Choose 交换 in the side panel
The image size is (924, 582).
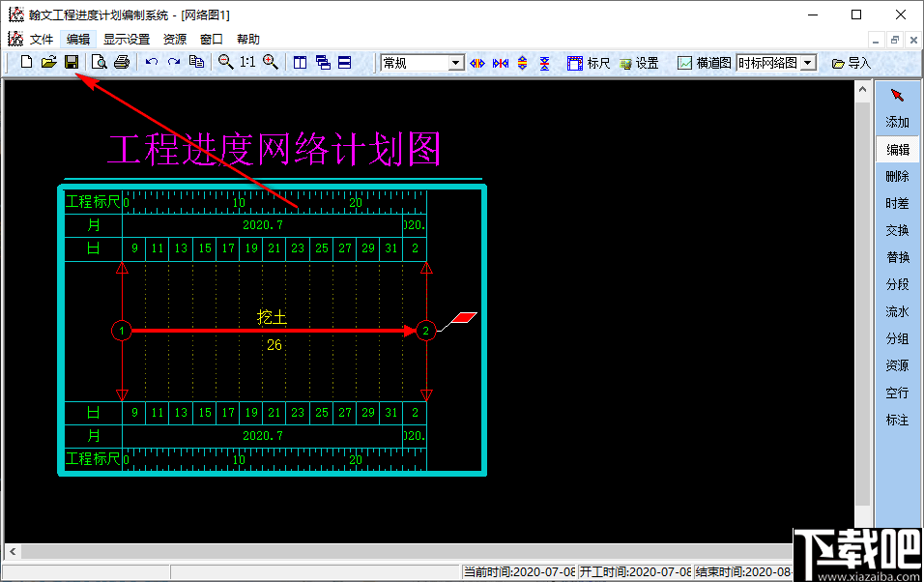pos(898,230)
